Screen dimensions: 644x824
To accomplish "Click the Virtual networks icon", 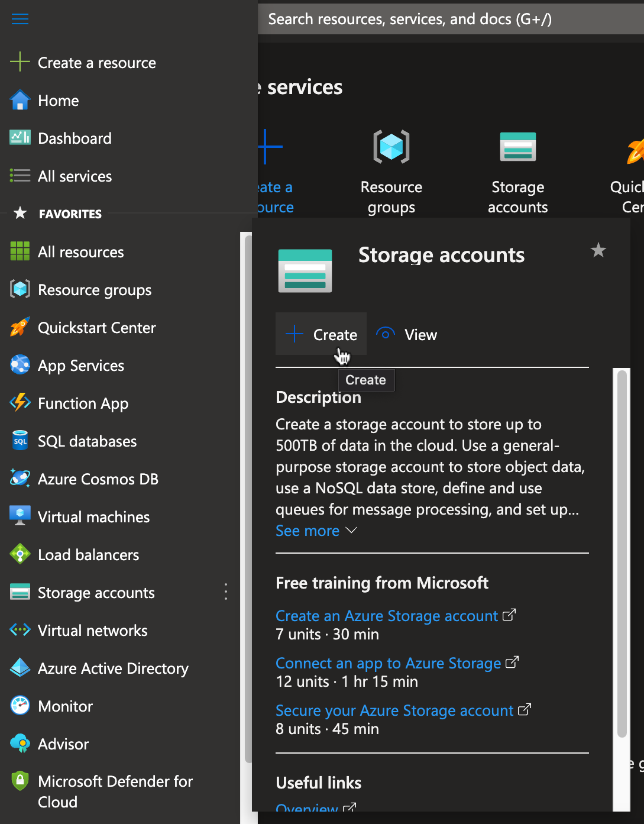I will click(x=20, y=630).
